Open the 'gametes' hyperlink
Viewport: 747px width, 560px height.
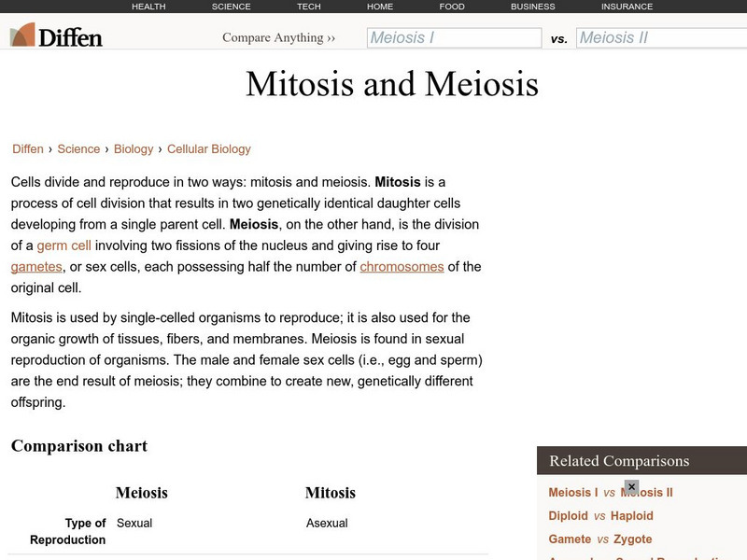click(x=36, y=267)
